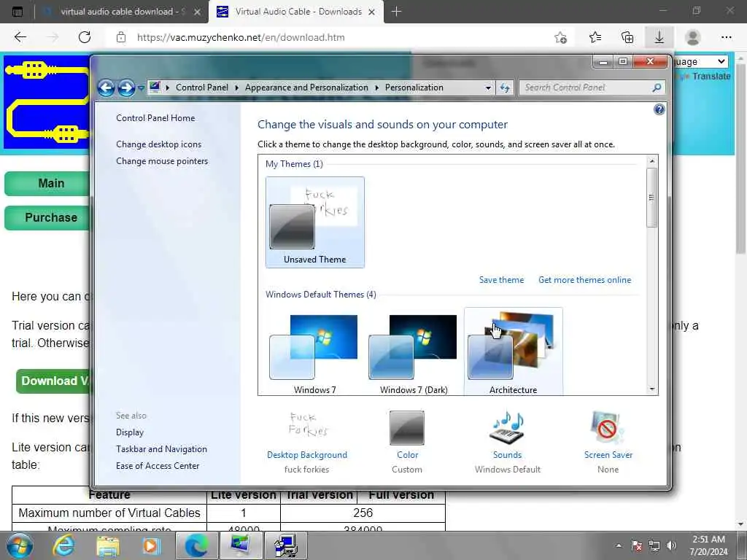This screenshot has width=747, height=560.
Task: Expand the address bar path dropdown arrow
Action: [488, 88]
